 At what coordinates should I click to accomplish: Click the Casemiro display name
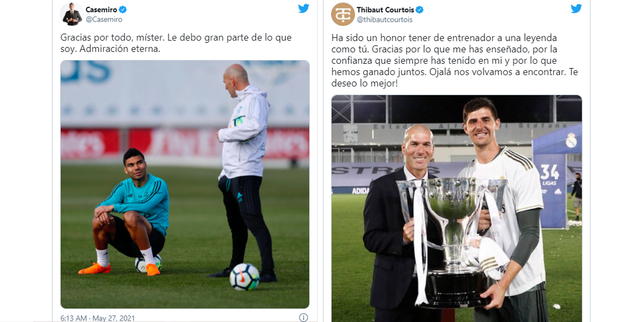(101, 10)
